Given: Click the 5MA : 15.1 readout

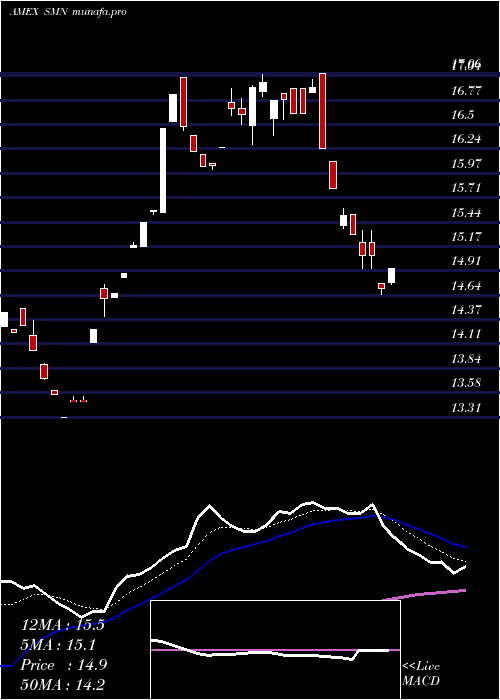Looking at the screenshot, I should 59,645.
